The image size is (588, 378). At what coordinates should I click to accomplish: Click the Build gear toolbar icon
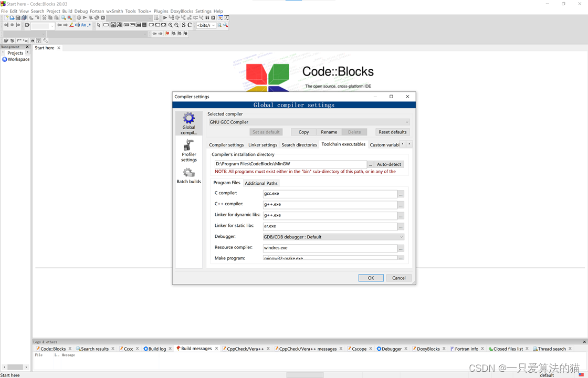click(x=79, y=18)
